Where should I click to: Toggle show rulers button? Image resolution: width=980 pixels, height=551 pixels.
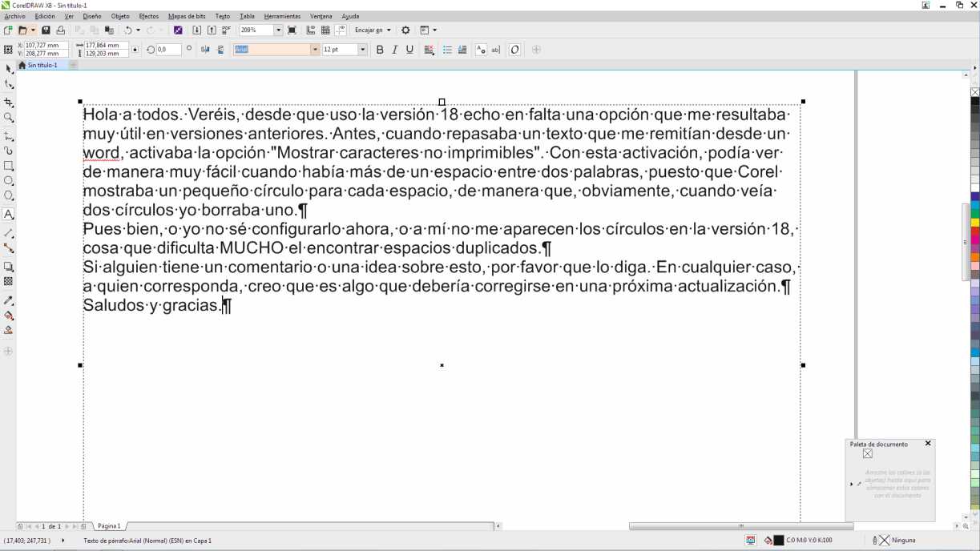[x=310, y=30]
